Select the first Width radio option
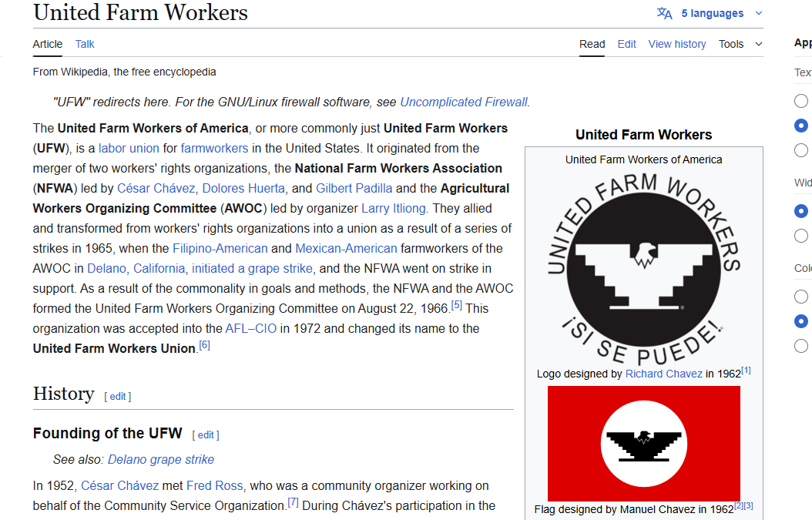 pos(801,211)
